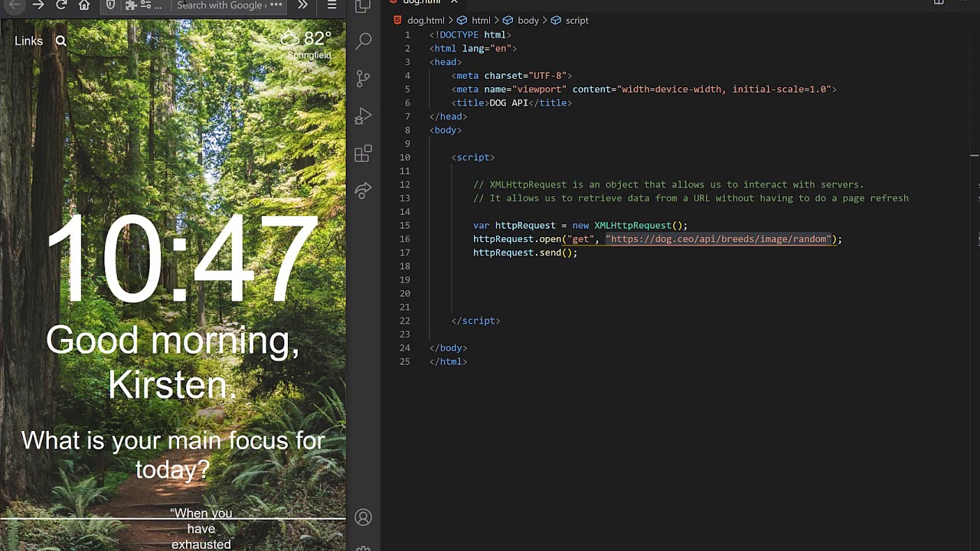Focus the Search with Google address bar

pos(221,5)
